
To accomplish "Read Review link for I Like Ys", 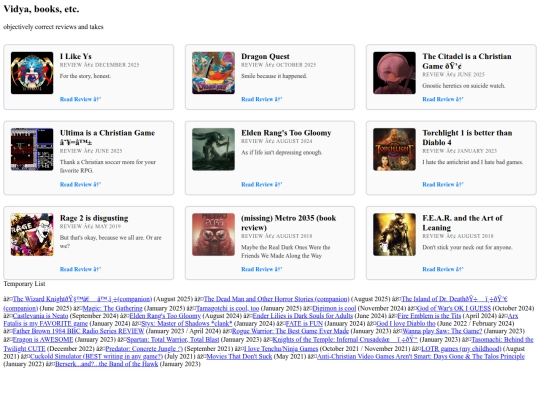I will (80, 99).
